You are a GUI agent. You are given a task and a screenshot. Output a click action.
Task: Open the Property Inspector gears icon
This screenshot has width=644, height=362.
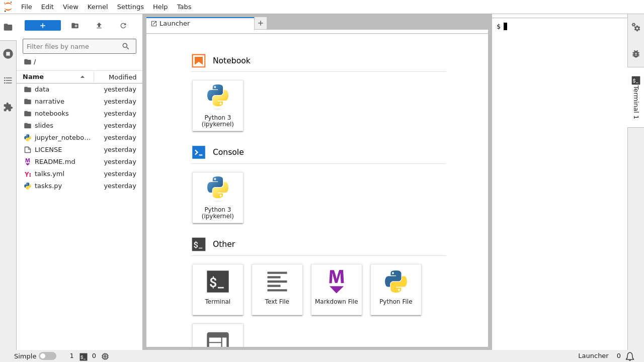(636, 27)
